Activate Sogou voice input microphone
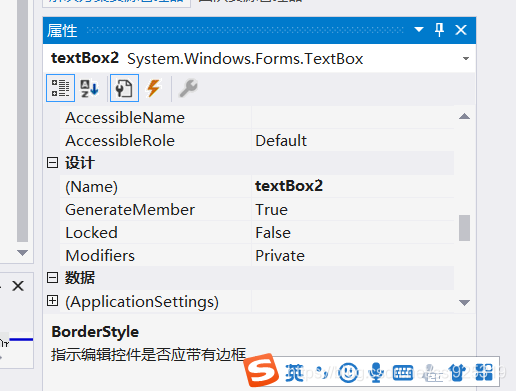 coord(376,372)
